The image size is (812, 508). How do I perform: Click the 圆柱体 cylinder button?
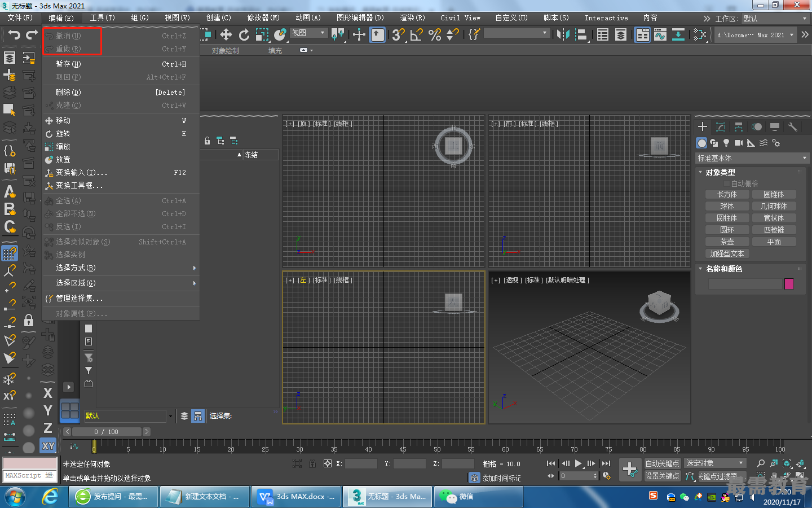point(727,218)
